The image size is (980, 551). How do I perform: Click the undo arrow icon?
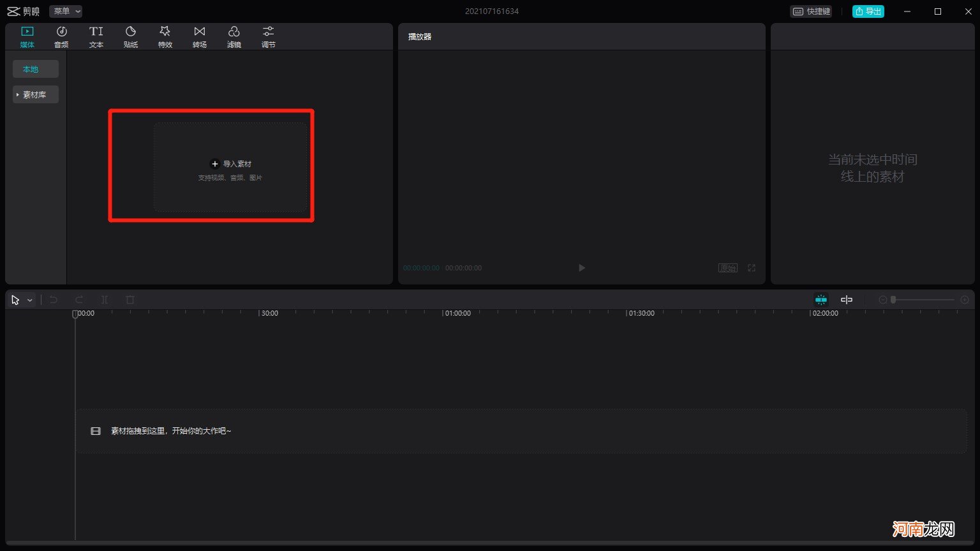tap(54, 300)
